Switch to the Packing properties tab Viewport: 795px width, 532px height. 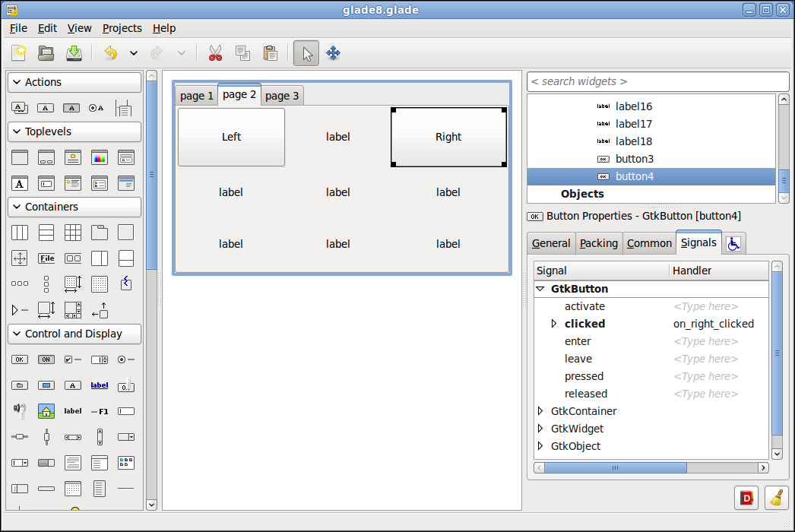tap(599, 243)
